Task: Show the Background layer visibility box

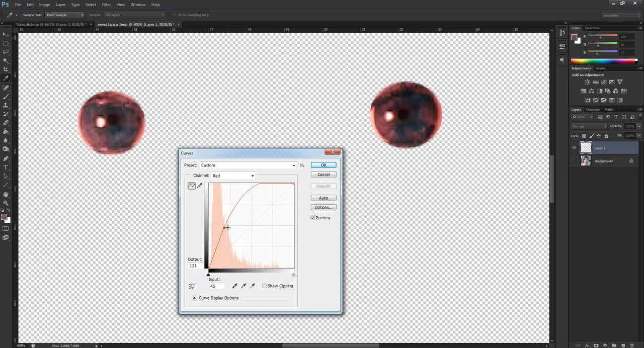Action: 574,161
